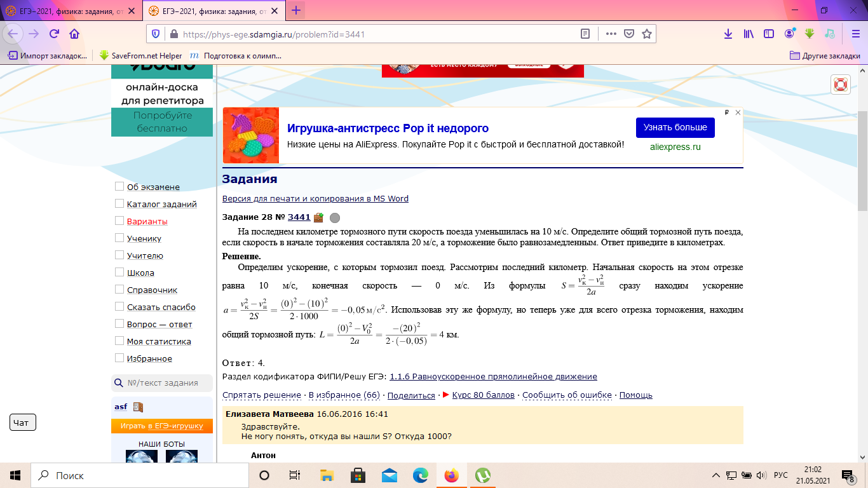Close the AliExpress ad with X

pyautogui.click(x=738, y=112)
